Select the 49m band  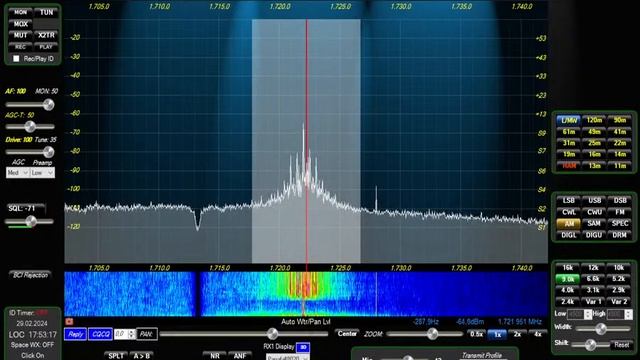click(x=594, y=132)
